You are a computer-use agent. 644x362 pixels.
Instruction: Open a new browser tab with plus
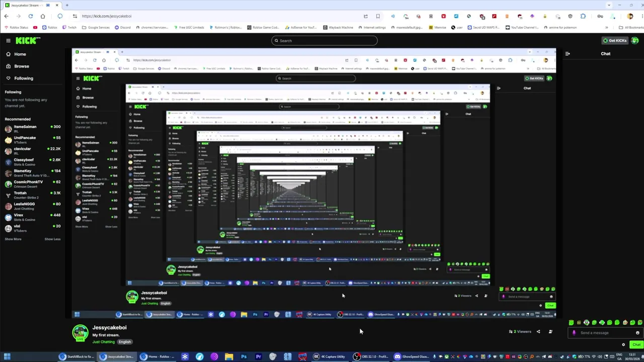tap(67, 5)
